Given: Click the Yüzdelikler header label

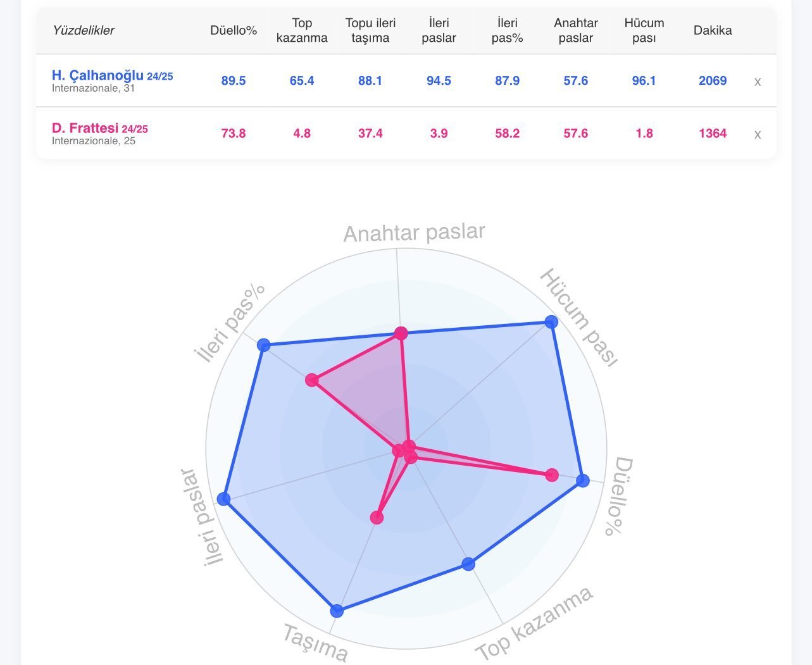Looking at the screenshot, I should click(83, 30).
